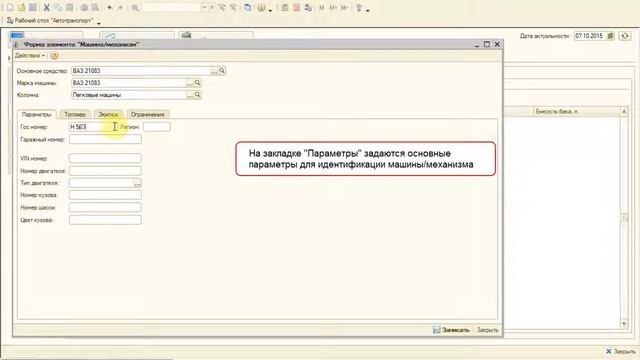Click the Open file toolbar icon
This screenshot has width=640, height=360.
22,8
